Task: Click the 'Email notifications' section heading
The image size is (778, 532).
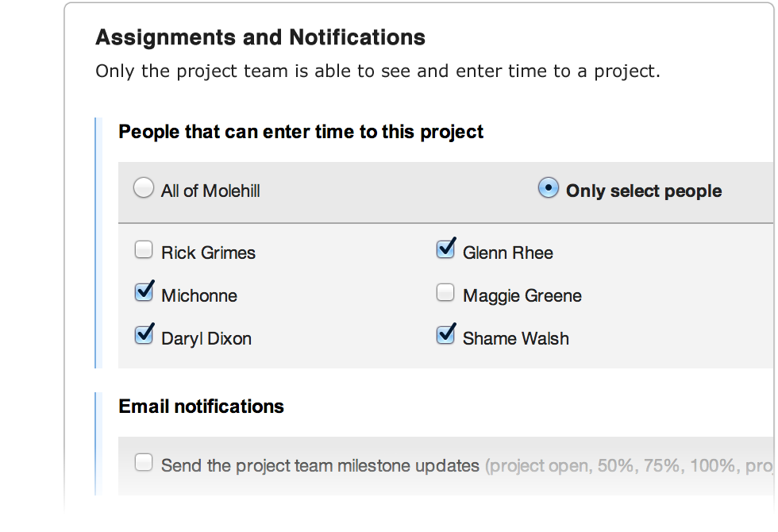Action: tap(201, 407)
